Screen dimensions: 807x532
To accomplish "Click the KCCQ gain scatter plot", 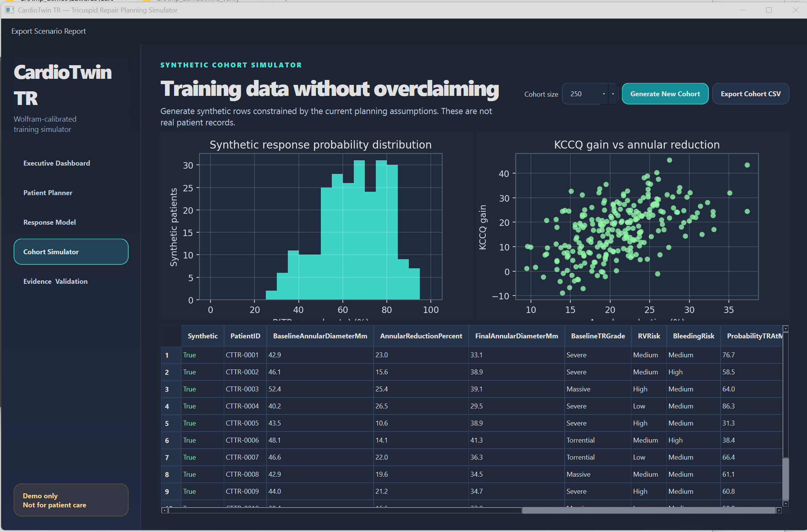I will [633, 227].
